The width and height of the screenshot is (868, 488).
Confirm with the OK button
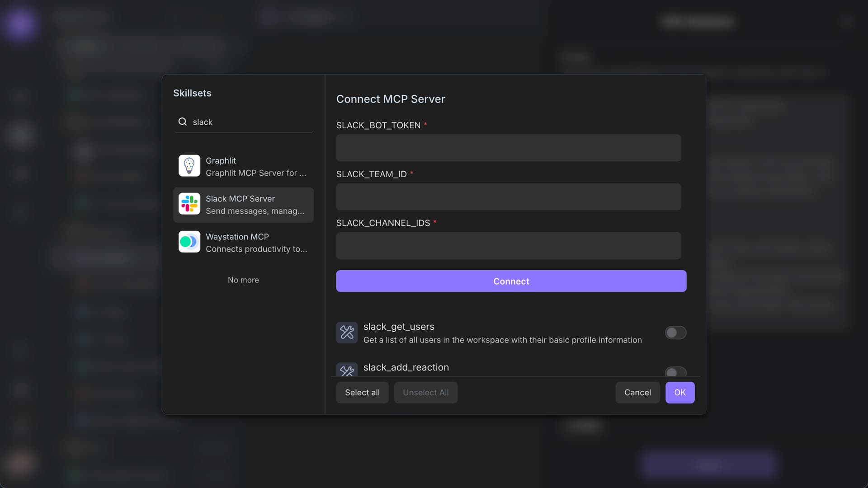pos(679,392)
